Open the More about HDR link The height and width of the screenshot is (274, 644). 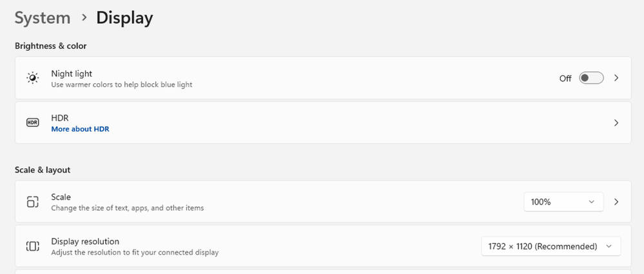coord(80,129)
